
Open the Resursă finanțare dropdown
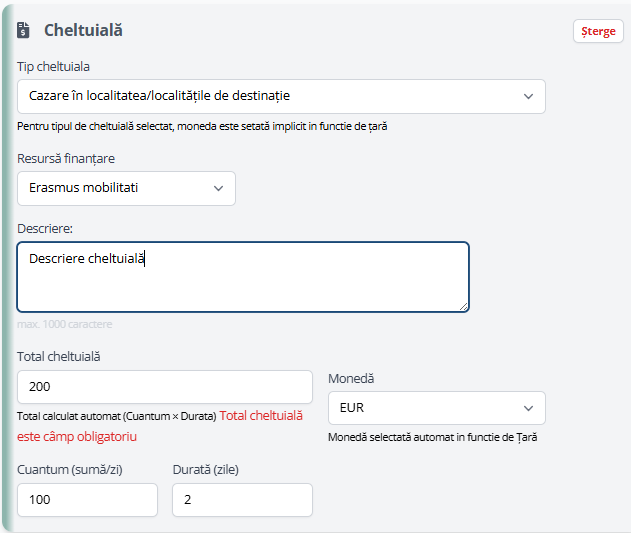pyautogui.click(x=126, y=188)
